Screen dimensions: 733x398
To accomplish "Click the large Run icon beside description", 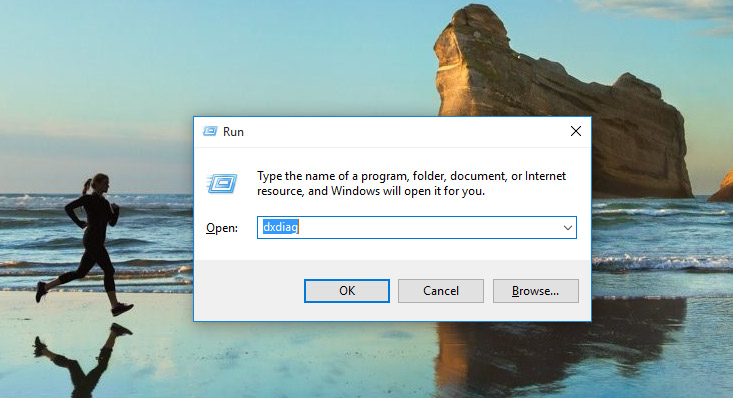I will pos(222,183).
